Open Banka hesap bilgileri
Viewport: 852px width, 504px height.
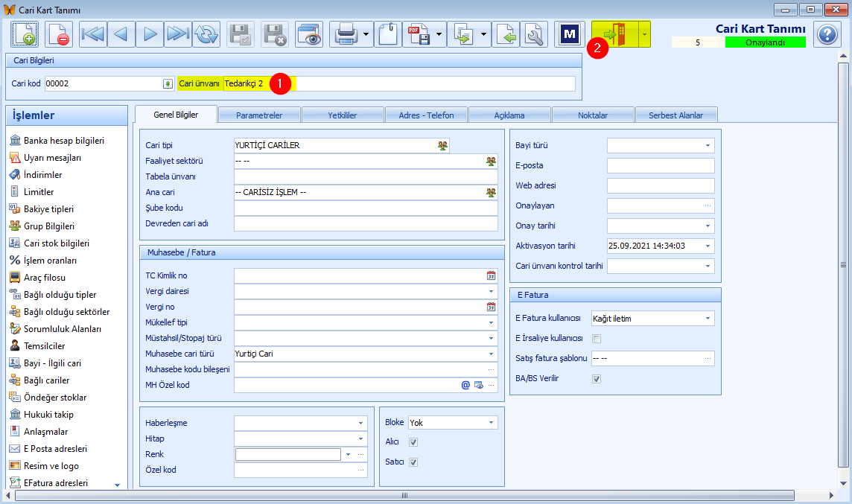(x=57, y=141)
